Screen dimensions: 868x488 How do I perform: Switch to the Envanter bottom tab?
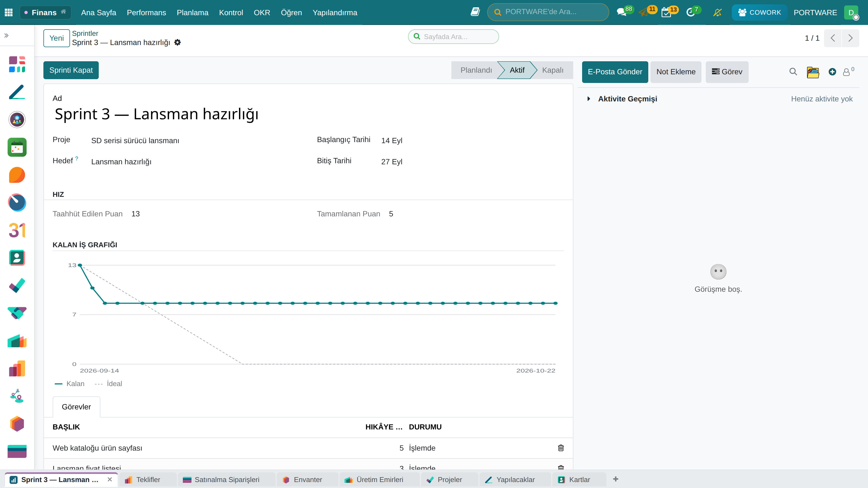tap(308, 480)
